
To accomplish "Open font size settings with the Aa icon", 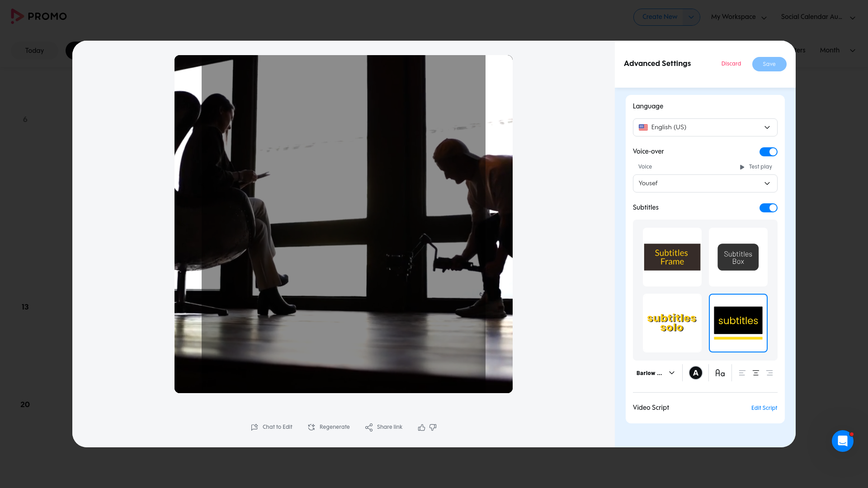I will tap(720, 373).
